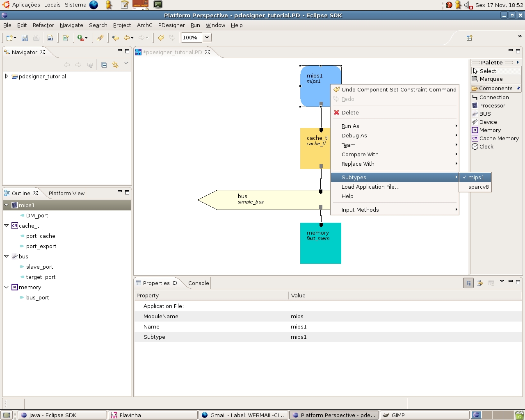The width and height of the screenshot is (525, 420).
Task: Open New wizard dropdown arrow
Action: pyautogui.click(x=15, y=38)
